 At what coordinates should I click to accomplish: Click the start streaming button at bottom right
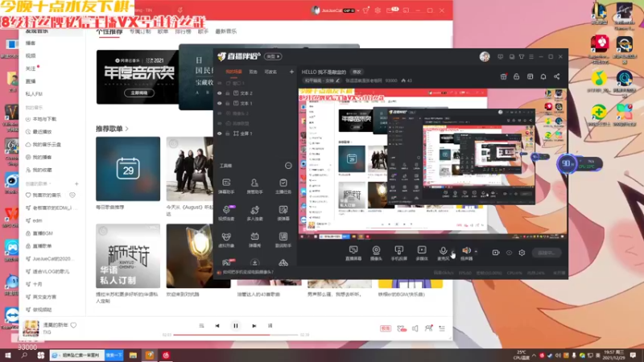[x=547, y=253]
